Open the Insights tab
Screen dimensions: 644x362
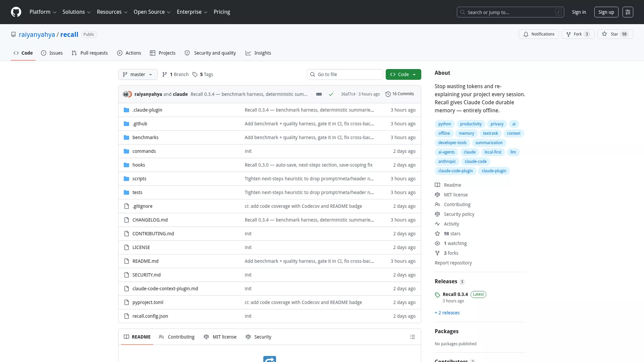tap(258, 53)
